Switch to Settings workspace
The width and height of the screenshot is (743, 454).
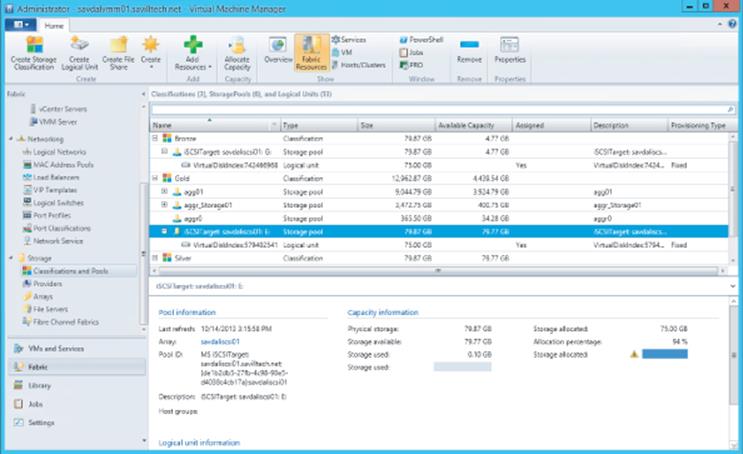pyautogui.click(x=76, y=422)
